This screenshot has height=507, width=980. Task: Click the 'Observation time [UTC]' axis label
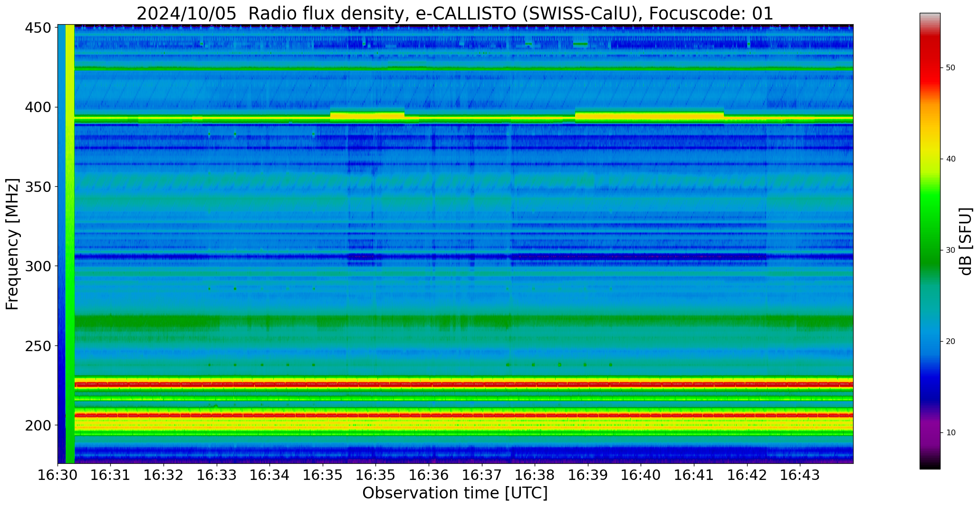(455, 493)
